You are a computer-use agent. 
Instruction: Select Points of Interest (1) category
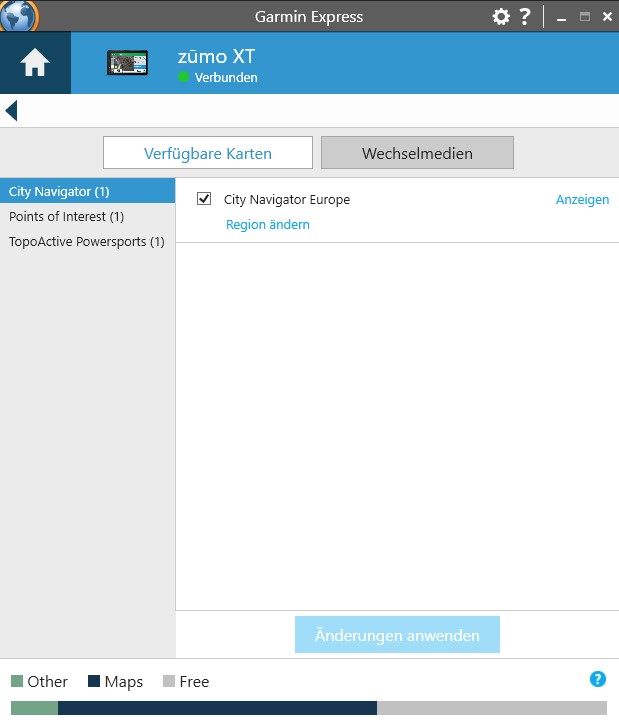(x=87, y=216)
